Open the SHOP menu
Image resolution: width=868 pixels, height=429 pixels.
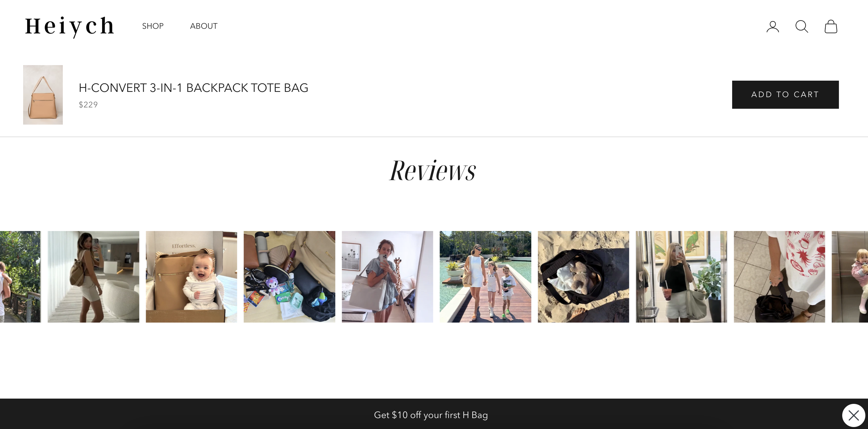(153, 26)
